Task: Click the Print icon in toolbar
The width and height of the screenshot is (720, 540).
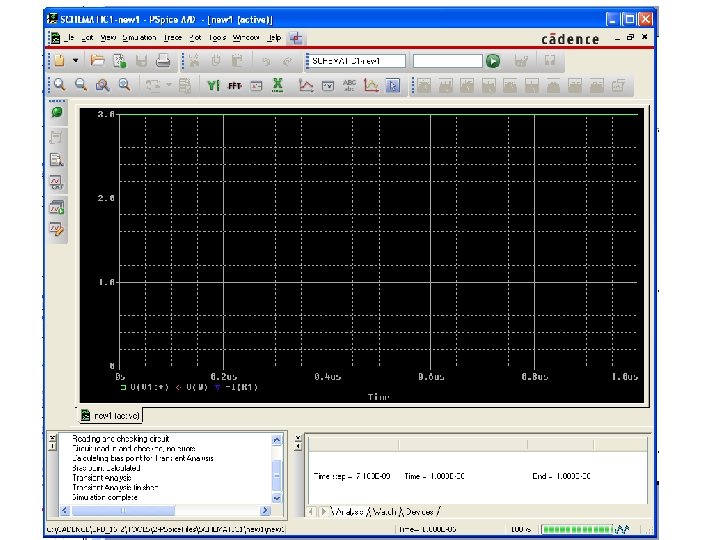Action: click(x=162, y=61)
